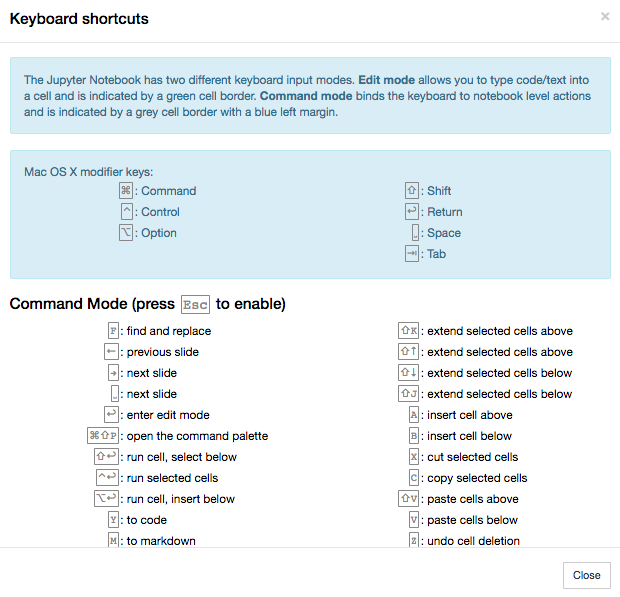Click the Option key symbol icon

coord(126,233)
